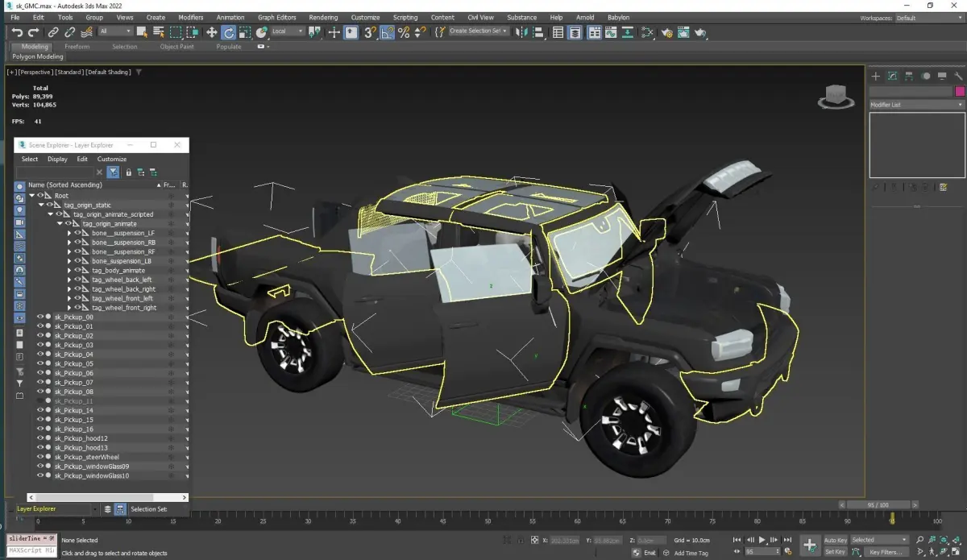This screenshot has height=560, width=967.
Task: Play the animation
Action: click(762, 540)
